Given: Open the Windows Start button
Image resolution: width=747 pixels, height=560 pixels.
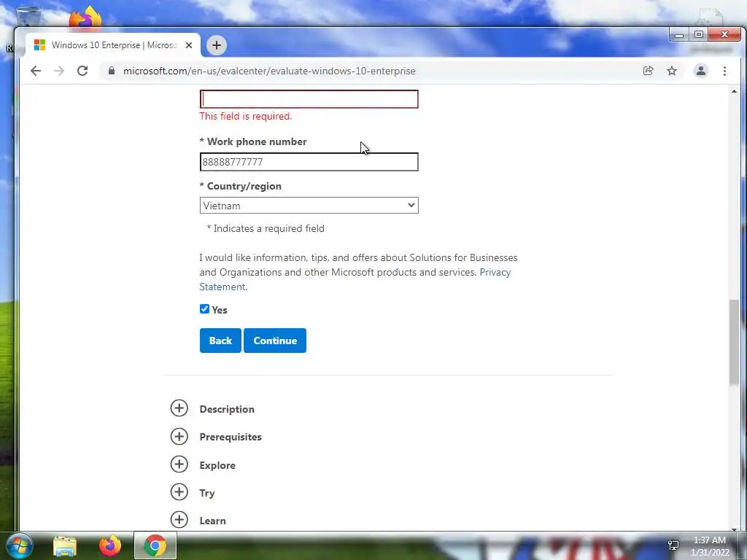Looking at the screenshot, I should click(x=20, y=545).
